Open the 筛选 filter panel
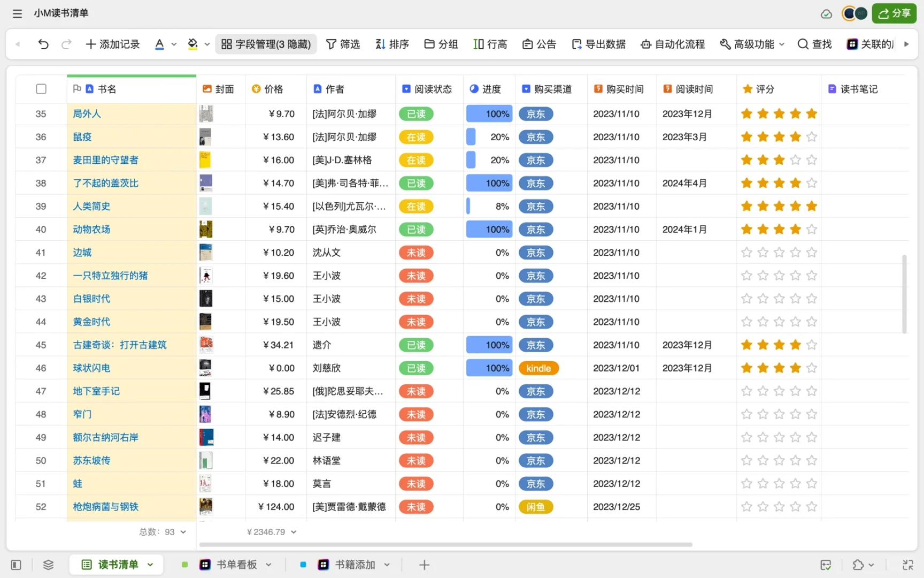Image resolution: width=924 pixels, height=578 pixels. [x=343, y=44]
